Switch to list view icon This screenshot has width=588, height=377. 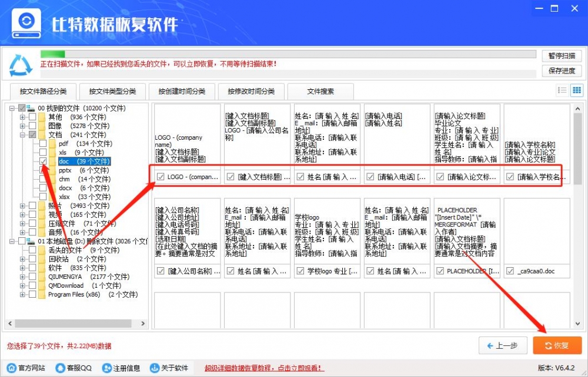click(562, 90)
